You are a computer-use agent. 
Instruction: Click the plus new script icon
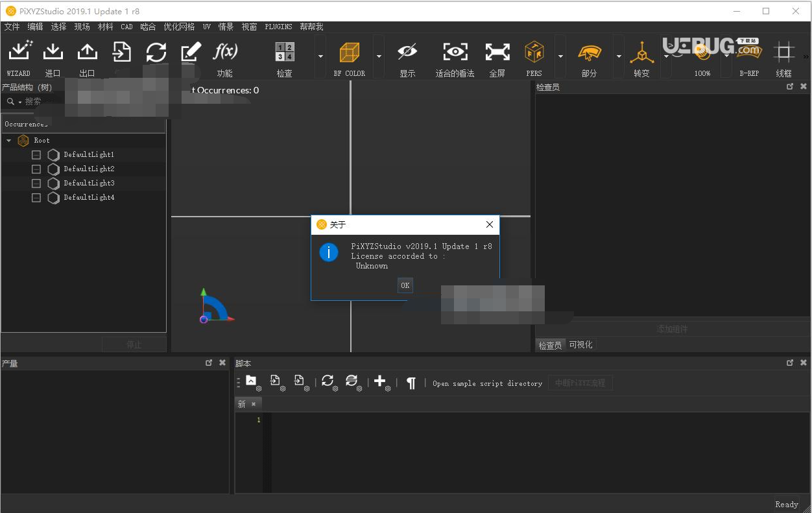381,382
